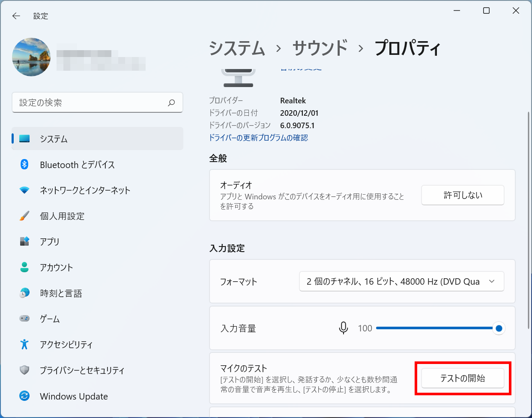532x418 pixels.
Task: Open ドライバーの更新プログラムの確認 link
Action: [258, 138]
